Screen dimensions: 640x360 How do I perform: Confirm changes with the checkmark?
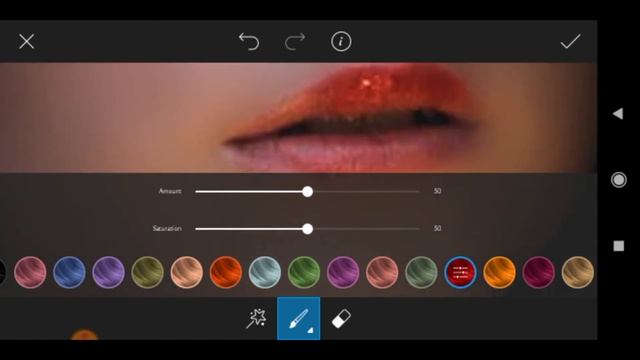coord(571,41)
